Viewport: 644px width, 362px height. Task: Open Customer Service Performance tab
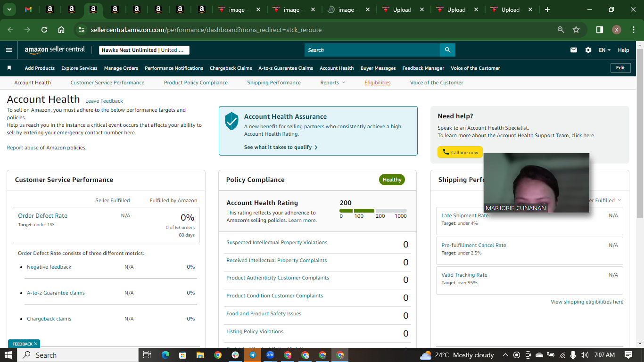[107, 82]
